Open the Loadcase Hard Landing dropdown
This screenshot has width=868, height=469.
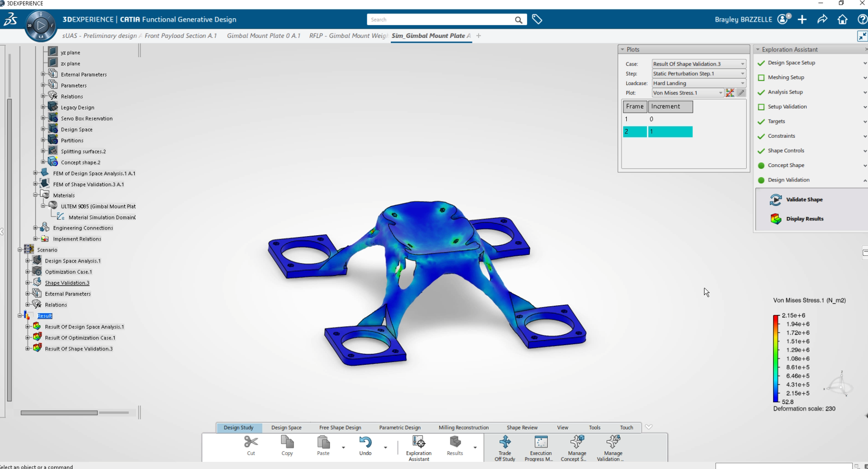pos(698,84)
